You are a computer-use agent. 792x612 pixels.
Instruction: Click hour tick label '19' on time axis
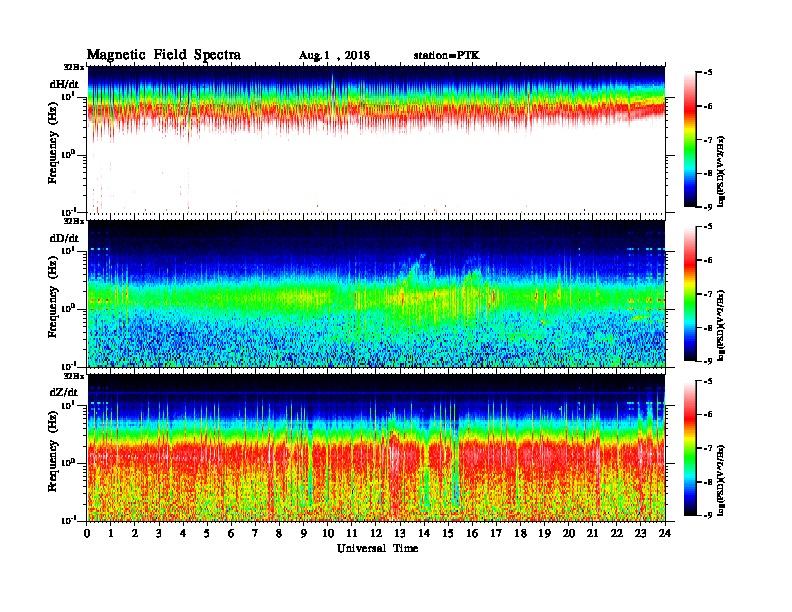[544, 533]
